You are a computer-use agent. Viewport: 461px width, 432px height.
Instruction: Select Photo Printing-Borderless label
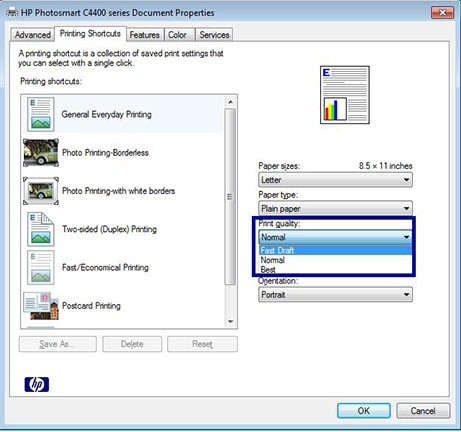105,153
